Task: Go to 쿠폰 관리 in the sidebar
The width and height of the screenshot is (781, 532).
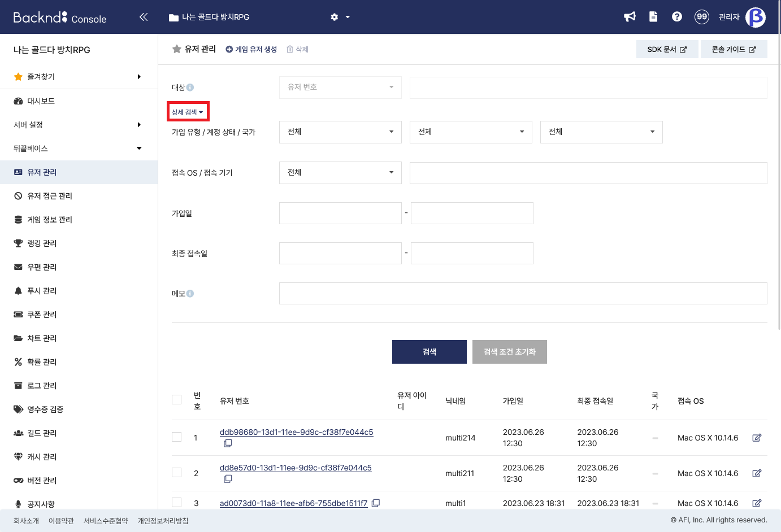Action: tap(42, 315)
